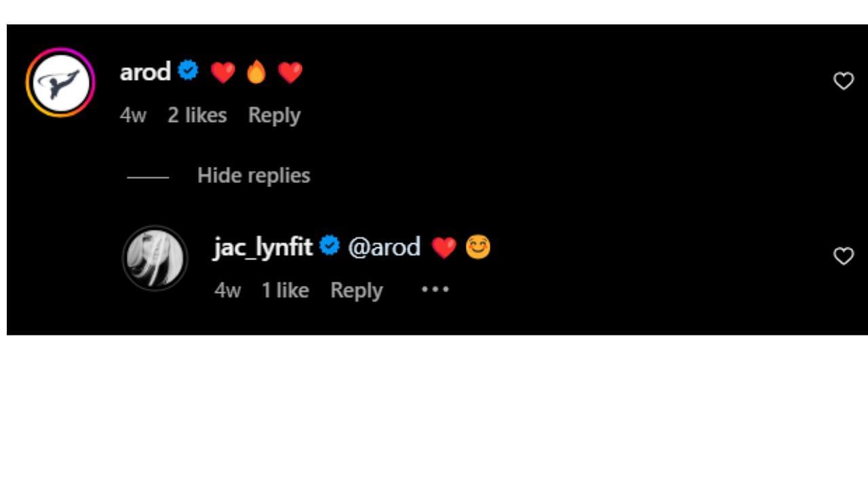Open jac_lynfit's profile picture

click(155, 258)
